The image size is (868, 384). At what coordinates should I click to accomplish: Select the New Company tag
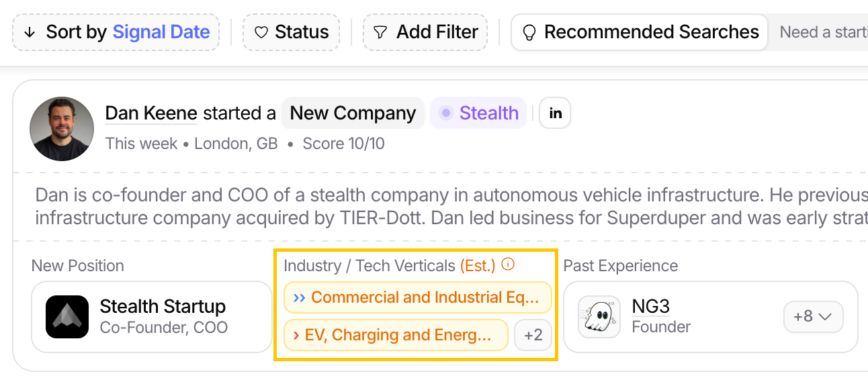[353, 113]
